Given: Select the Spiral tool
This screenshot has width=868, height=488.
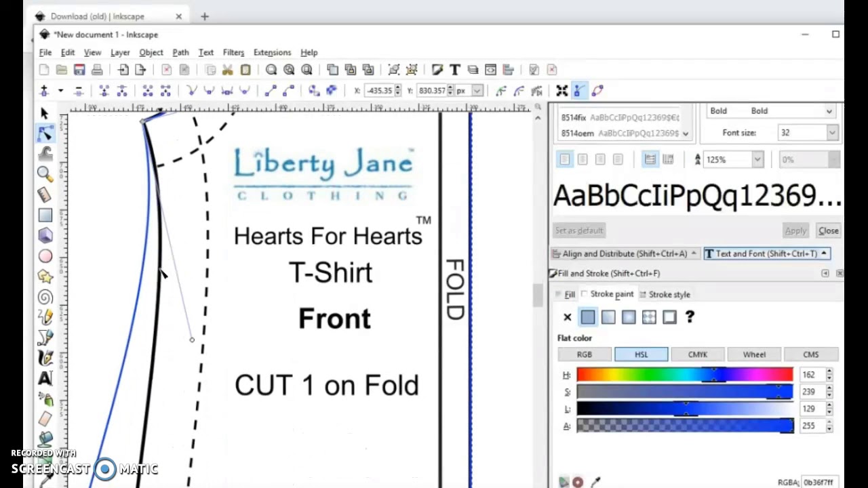Looking at the screenshot, I should [45, 297].
